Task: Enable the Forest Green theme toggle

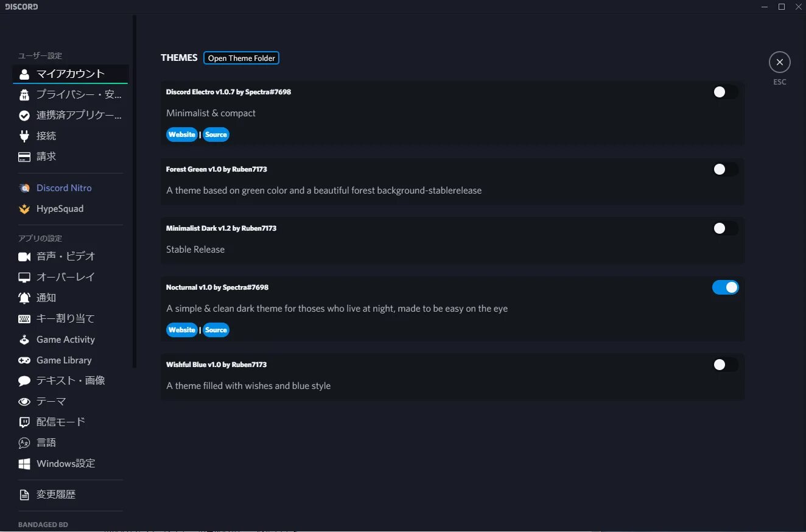Action: [x=726, y=169]
